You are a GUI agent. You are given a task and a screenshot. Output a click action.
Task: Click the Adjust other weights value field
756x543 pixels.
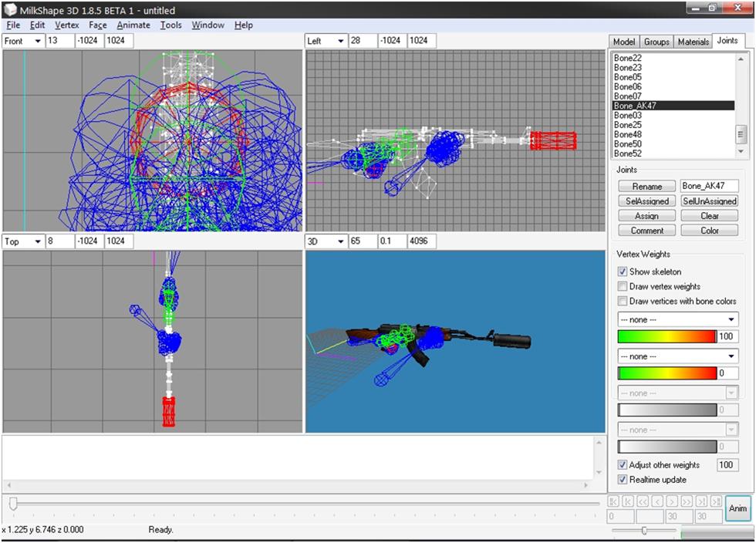[x=728, y=465]
